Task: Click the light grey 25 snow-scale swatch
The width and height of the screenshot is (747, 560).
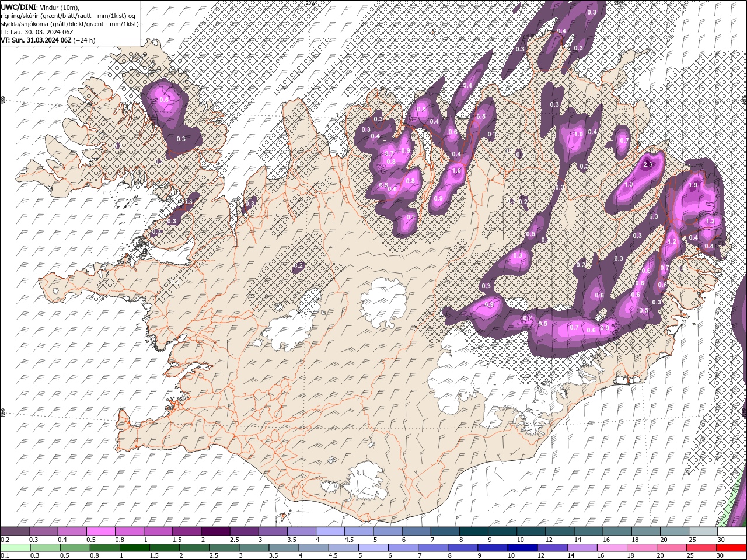Action: (x=703, y=531)
